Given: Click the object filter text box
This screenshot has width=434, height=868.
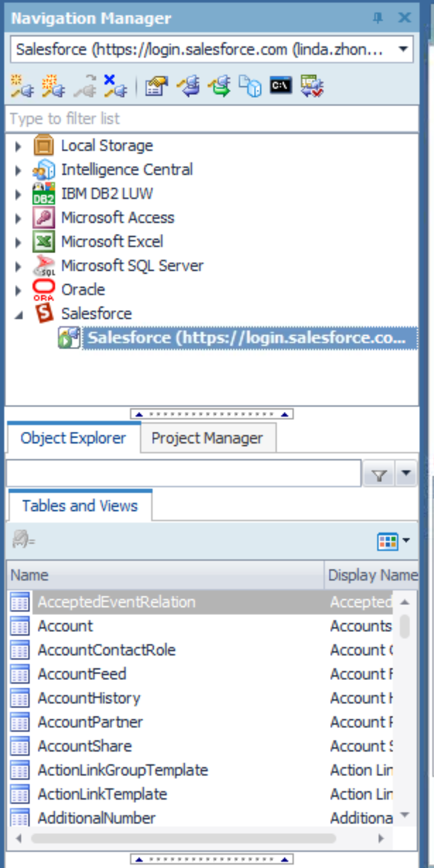Looking at the screenshot, I should pyautogui.click(x=183, y=474).
